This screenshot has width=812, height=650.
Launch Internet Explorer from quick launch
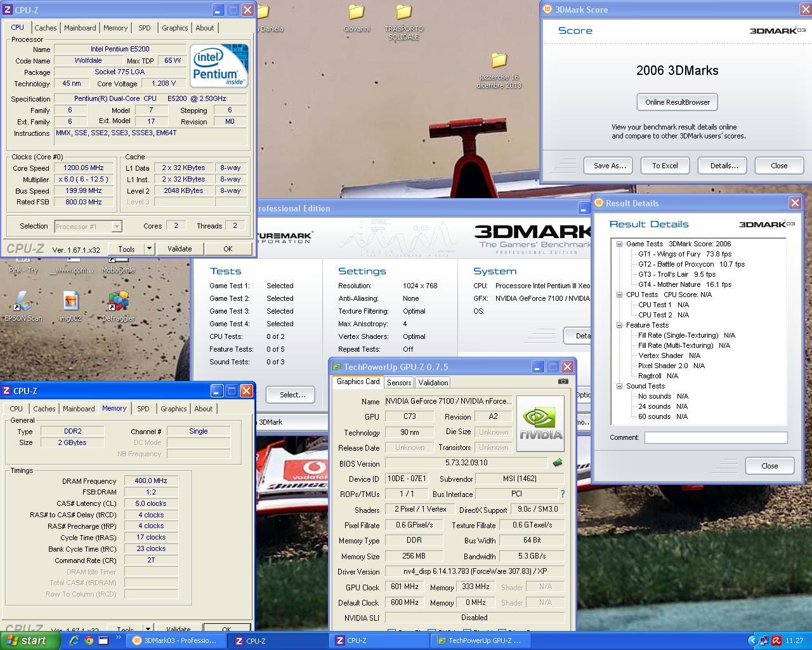click(74, 640)
